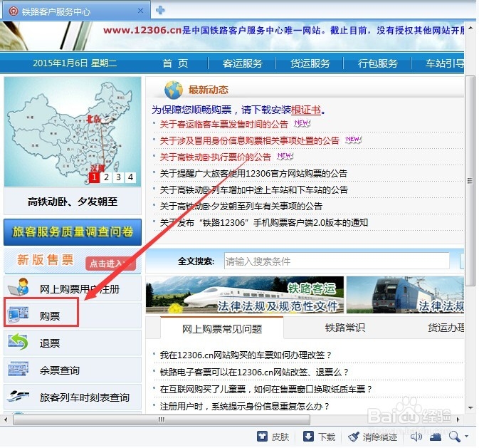Click the 铁路客运 法律法规及规范性文件 banner
This screenshot has width=479, height=448.
tap(245, 295)
